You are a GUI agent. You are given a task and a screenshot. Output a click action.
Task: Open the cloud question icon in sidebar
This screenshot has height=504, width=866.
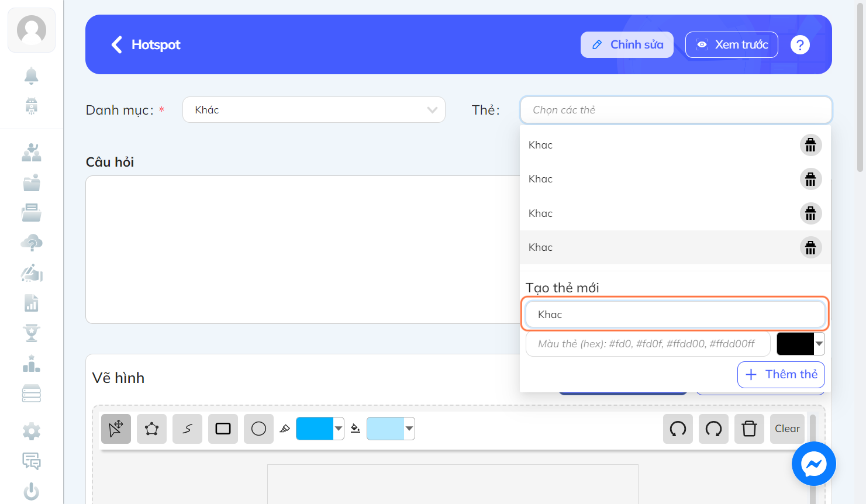tap(32, 243)
